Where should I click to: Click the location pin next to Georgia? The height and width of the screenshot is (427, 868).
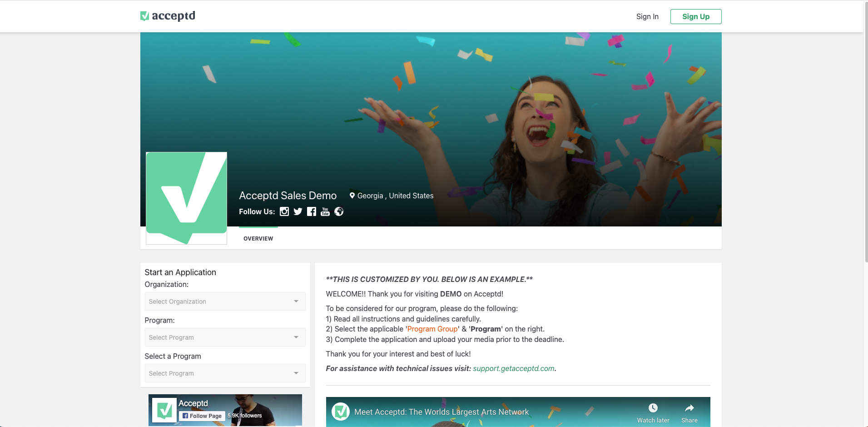352,196
